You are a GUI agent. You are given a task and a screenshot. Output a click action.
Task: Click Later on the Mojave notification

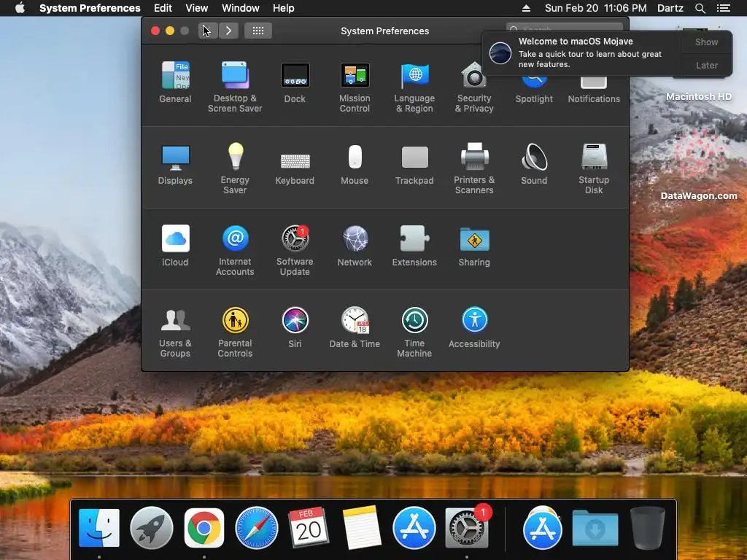click(706, 65)
